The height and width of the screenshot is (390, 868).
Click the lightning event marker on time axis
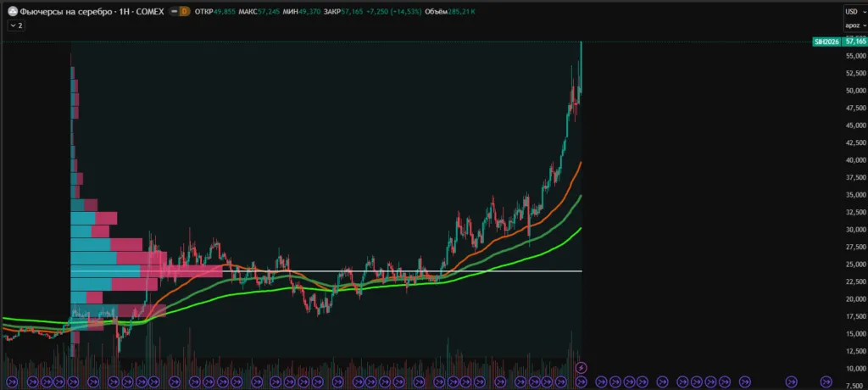click(x=581, y=367)
